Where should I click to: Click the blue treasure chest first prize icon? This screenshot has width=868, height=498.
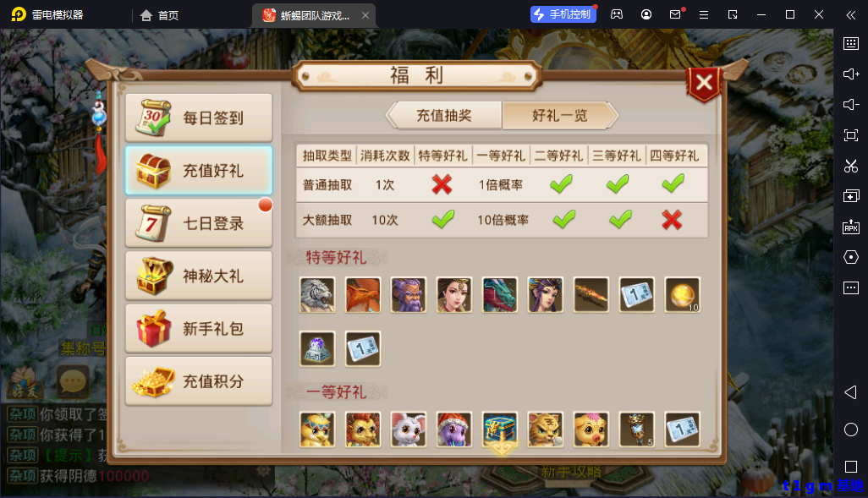pos(500,429)
